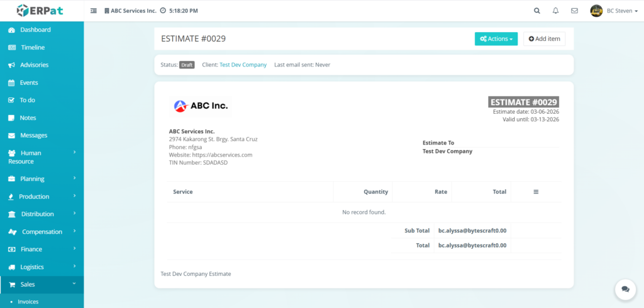Open BC Steven user dropdown

click(622, 11)
